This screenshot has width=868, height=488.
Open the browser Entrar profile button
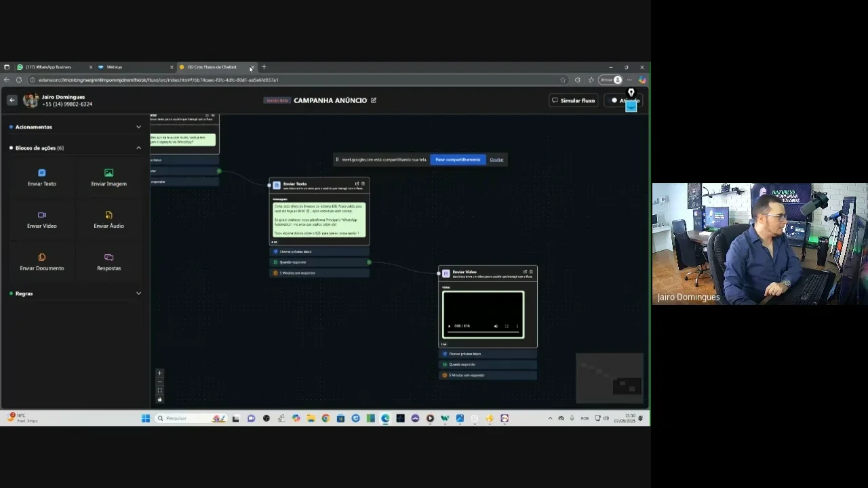611,80
